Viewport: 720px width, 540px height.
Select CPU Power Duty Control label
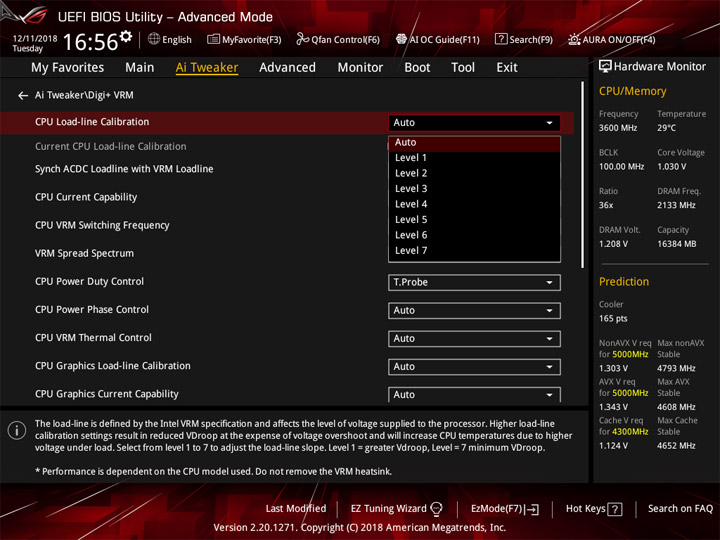pos(89,281)
